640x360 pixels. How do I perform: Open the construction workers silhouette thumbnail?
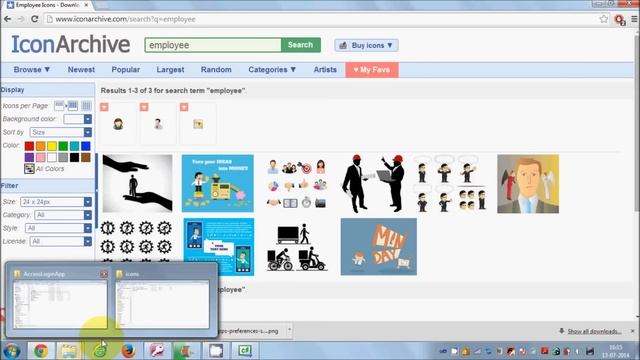pos(374,183)
